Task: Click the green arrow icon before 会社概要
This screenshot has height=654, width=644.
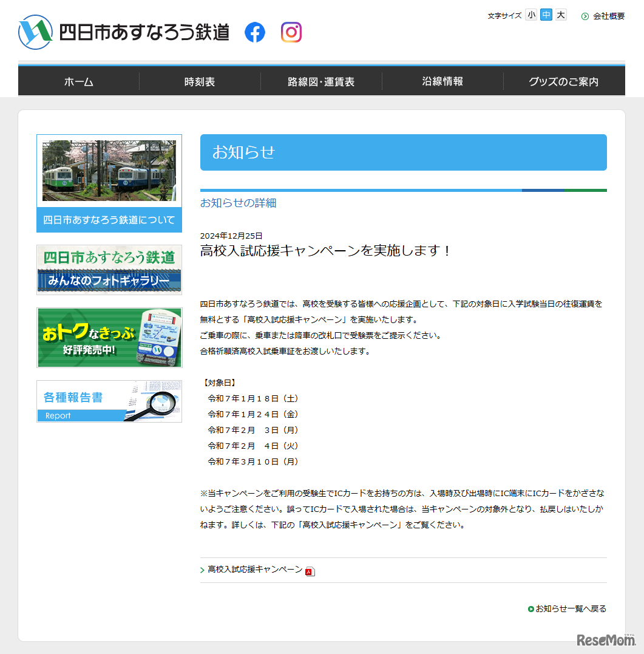Action: coord(584,16)
